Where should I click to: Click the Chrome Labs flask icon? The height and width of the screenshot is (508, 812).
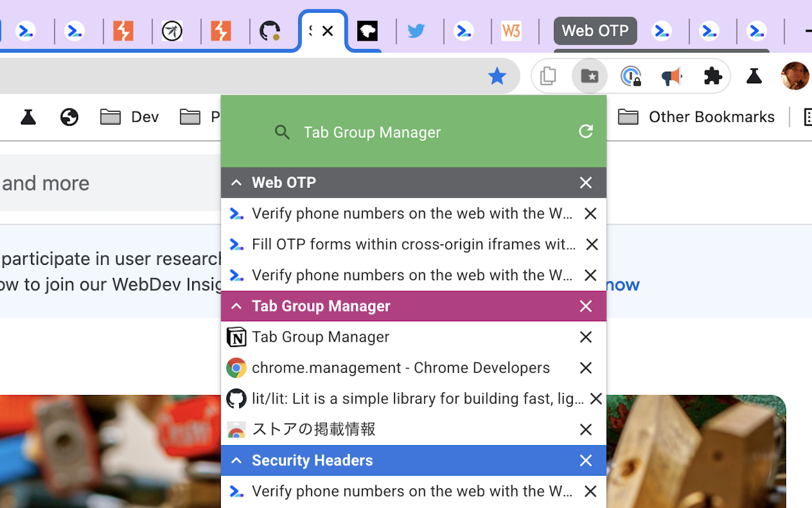(x=754, y=76)
